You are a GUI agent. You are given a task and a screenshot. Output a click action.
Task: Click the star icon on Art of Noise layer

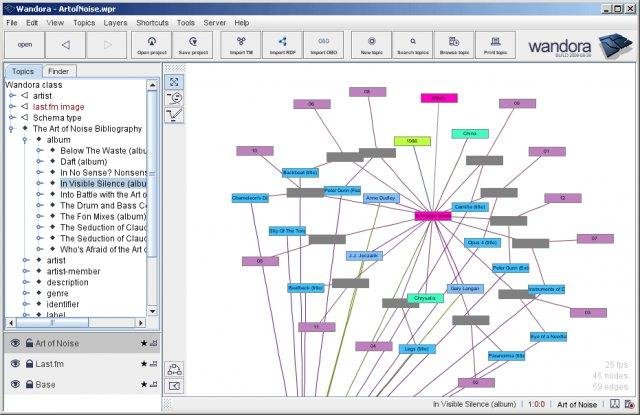[144, 343]
